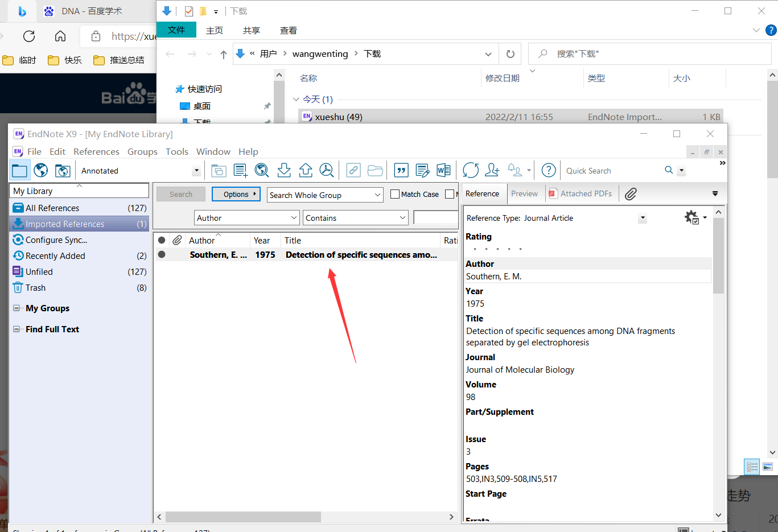This screenshot has height=532, width=778.
Task: Toggle read status dot on Southern row
Action: click(162, 254)
